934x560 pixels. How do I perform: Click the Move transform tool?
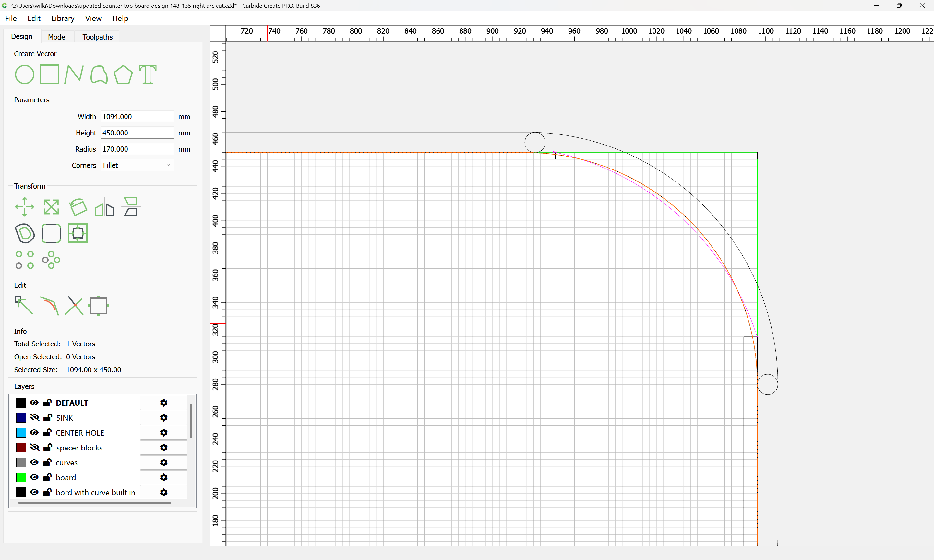pyautogui.click(x=25, y=207)
